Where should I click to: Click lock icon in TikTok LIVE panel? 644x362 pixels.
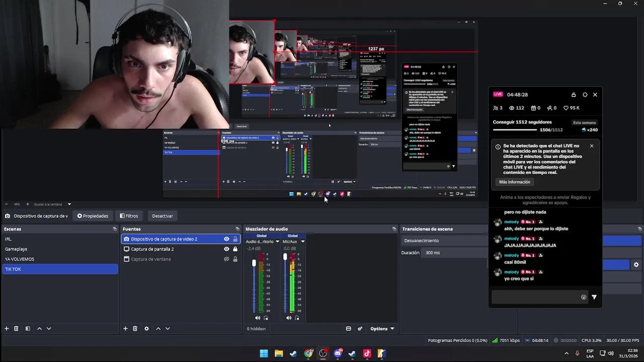574,95
